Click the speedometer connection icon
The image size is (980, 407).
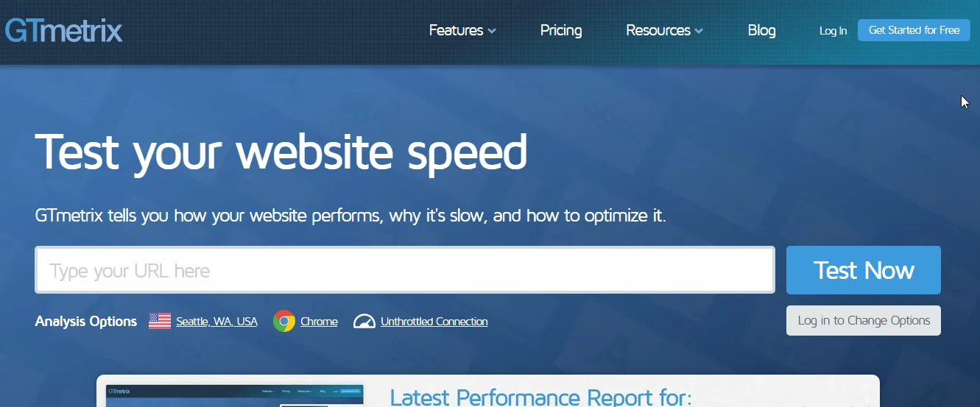pos(364,322)
